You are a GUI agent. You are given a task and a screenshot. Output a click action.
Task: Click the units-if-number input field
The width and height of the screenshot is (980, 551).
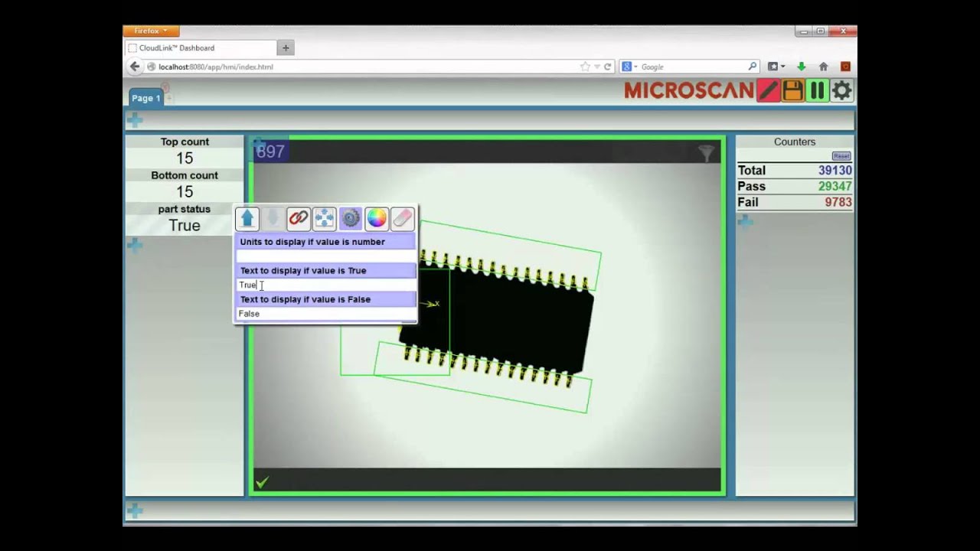pos(326,256)
